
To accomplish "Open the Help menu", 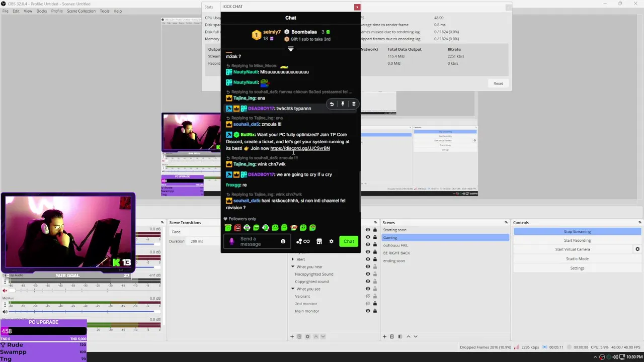I will pyautogui.click(x=118, y=11).
